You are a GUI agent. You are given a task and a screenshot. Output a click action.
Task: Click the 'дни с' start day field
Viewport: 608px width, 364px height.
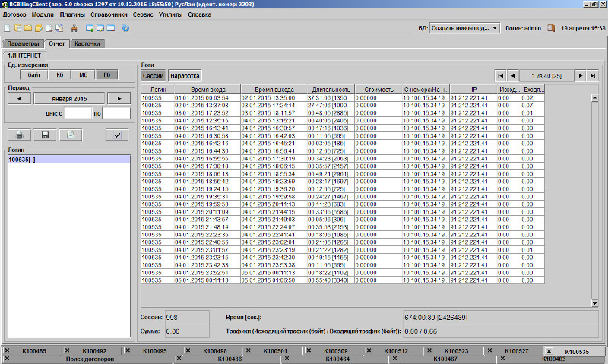[77, 113]
